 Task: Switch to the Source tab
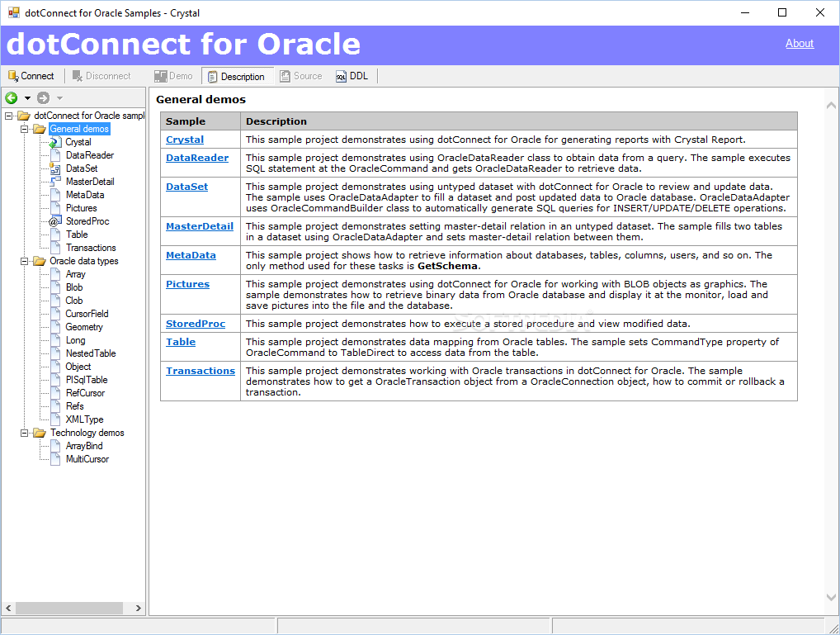(301, 76)
